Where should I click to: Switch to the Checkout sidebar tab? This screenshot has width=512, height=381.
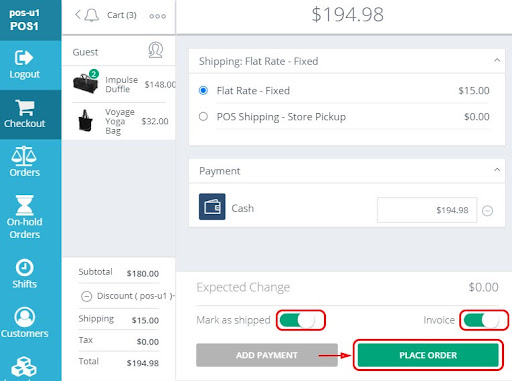click(25, 114)
